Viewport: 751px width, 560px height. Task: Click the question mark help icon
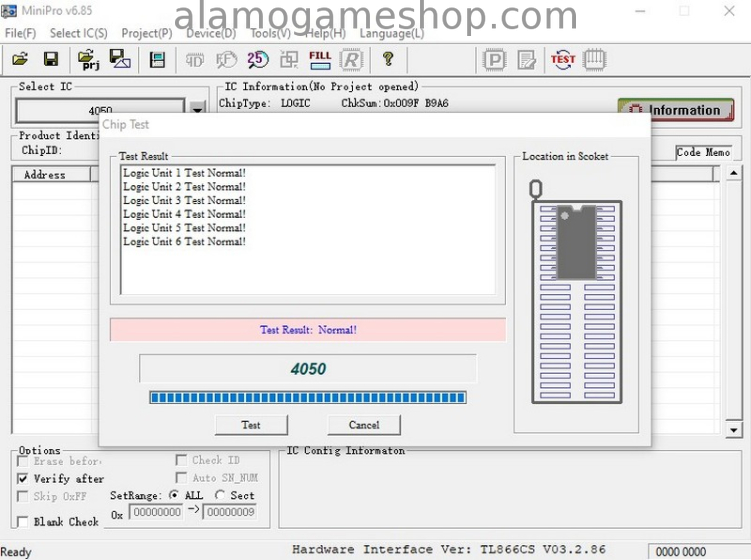point(388,60)
